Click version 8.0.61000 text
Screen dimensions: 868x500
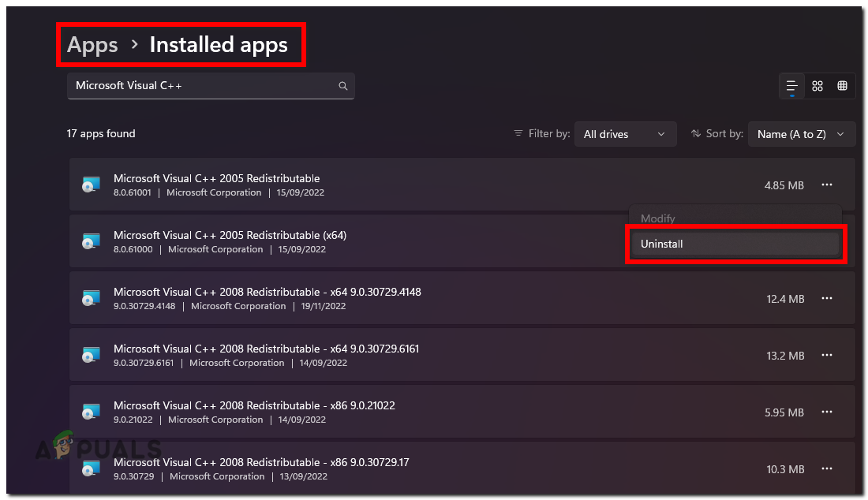pos(133,249)
